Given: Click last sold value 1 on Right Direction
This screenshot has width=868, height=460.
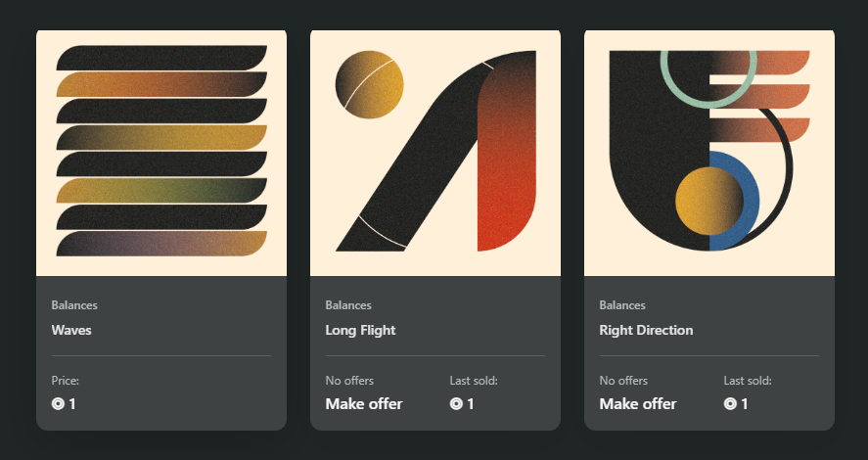Looking at the screenshot, I should [745, 404].
